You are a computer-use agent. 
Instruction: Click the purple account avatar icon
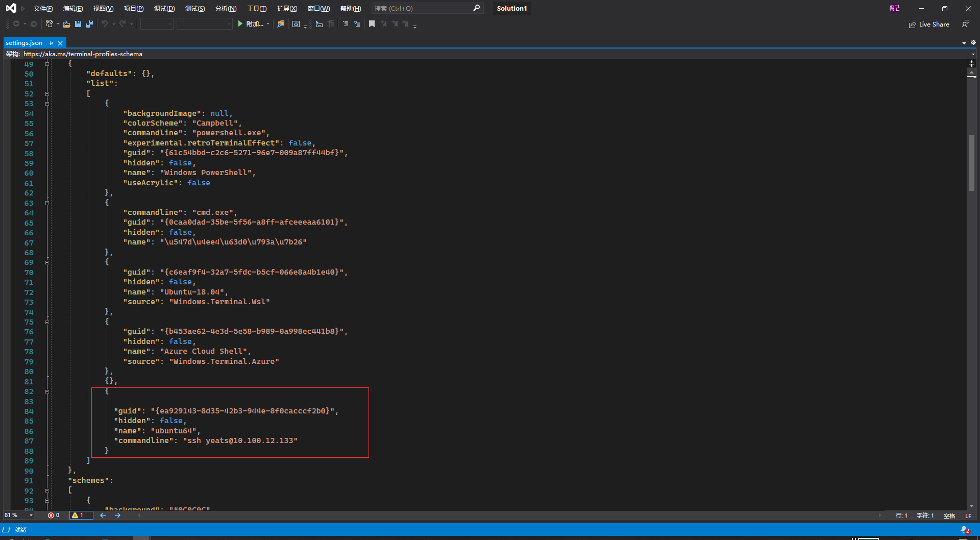[x=895, y=8]
